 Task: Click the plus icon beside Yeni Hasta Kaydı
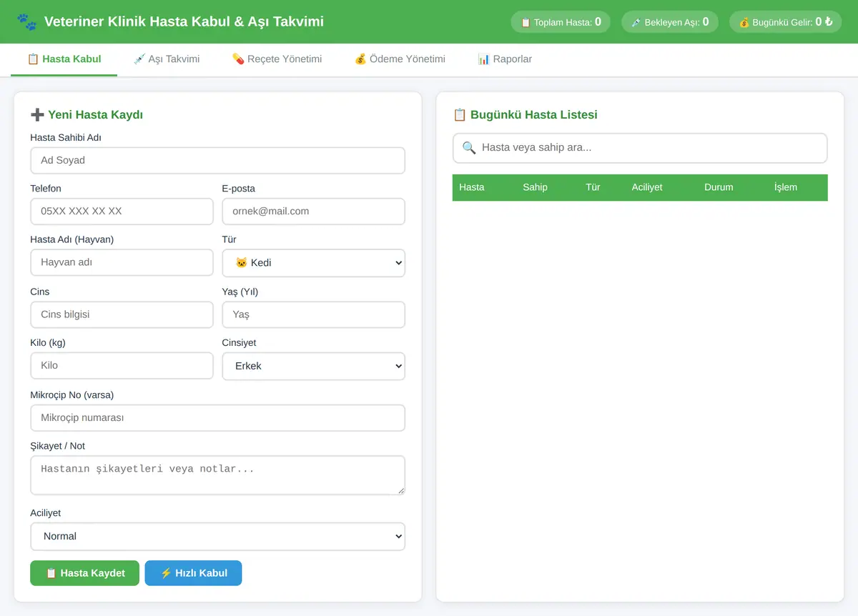(37, 114)
